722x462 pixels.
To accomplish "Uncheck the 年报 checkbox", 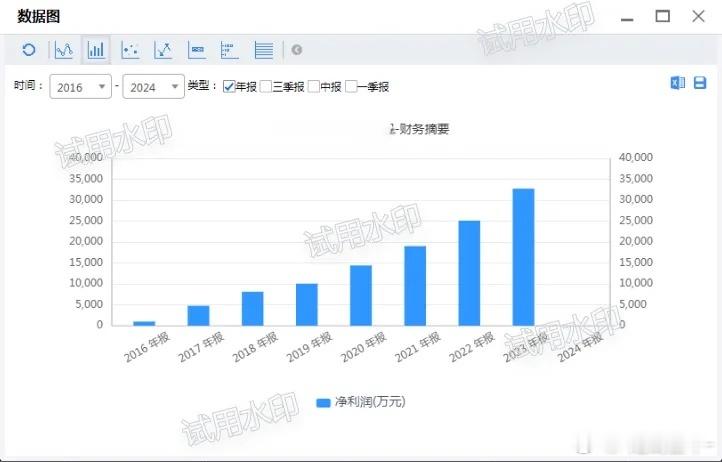I will click(229, 86).
